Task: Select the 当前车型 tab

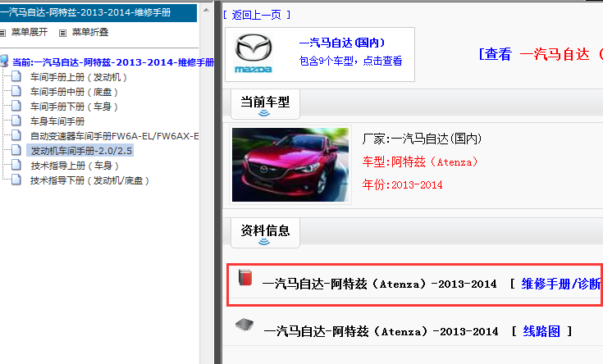Action: [x=265, y=104]
